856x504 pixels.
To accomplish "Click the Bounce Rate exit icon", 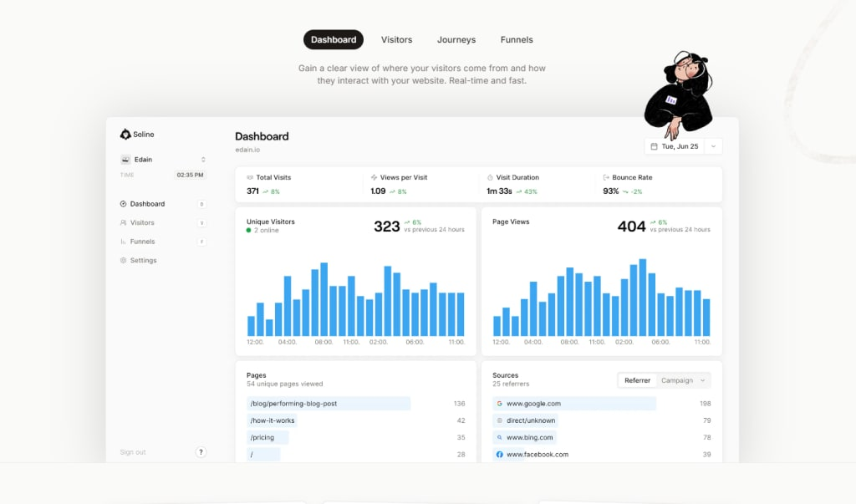I will pyautogui.click(x=606, y=177).
